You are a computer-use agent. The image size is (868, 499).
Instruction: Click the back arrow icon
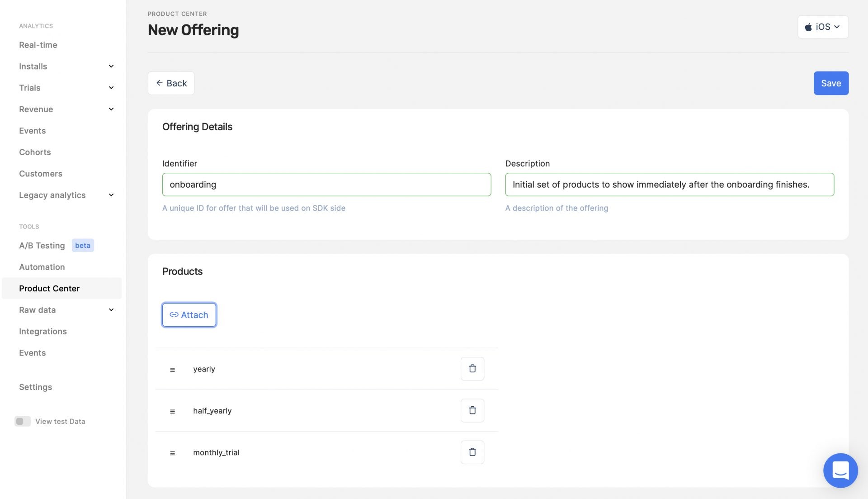(x=160, y=83)
